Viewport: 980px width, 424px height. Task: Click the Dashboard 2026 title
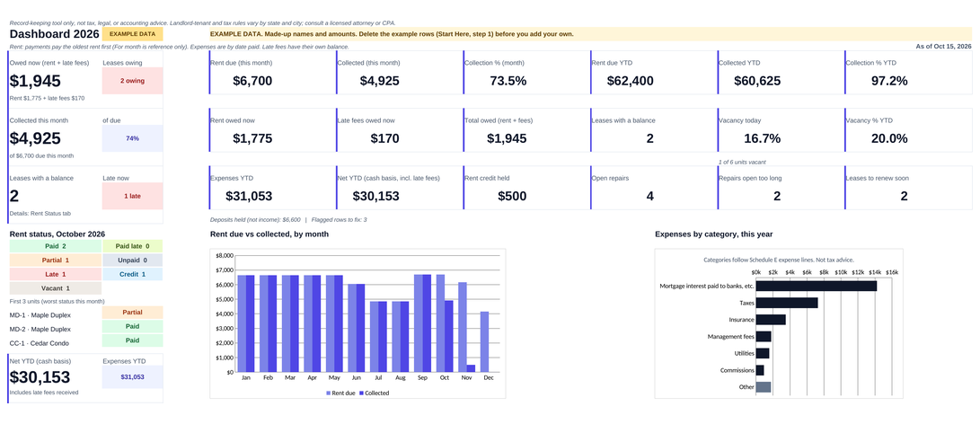point(55,34)
